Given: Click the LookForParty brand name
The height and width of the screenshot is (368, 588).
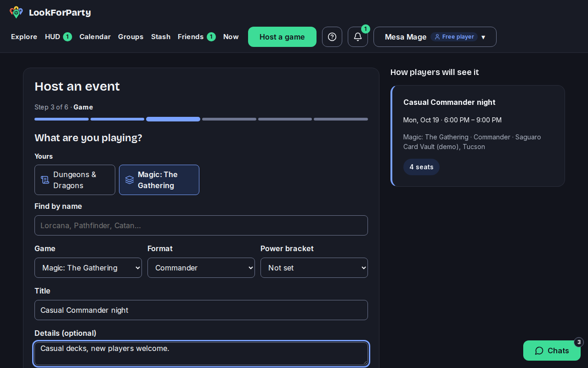Looking at the screenshot, I should pos(60,12).
